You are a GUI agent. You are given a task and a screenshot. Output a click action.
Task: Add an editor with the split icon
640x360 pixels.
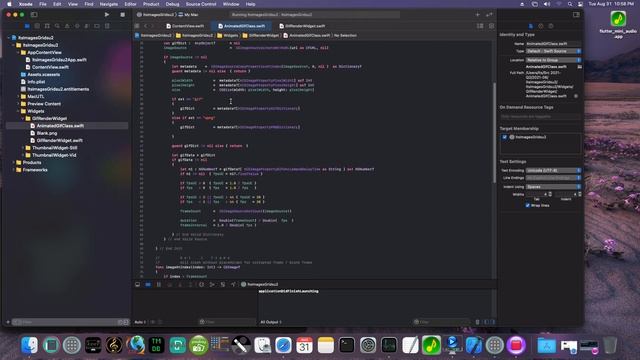coord(491,26)
